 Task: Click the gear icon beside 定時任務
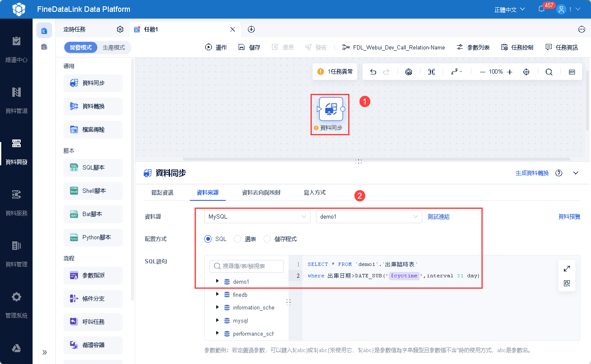(120, 29)
